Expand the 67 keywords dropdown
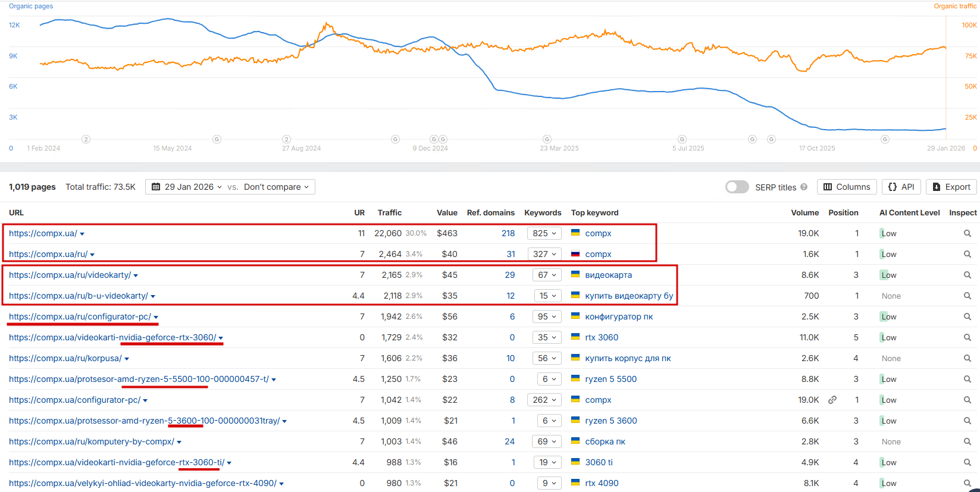The height and width of the screenshot is (492, 980). [x=547, y=275]
